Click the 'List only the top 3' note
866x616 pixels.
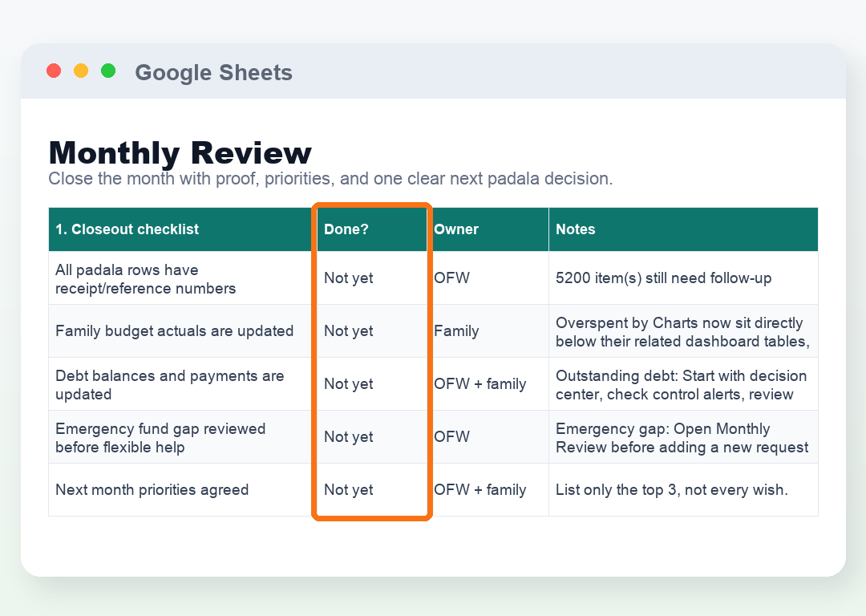point(683,490)
